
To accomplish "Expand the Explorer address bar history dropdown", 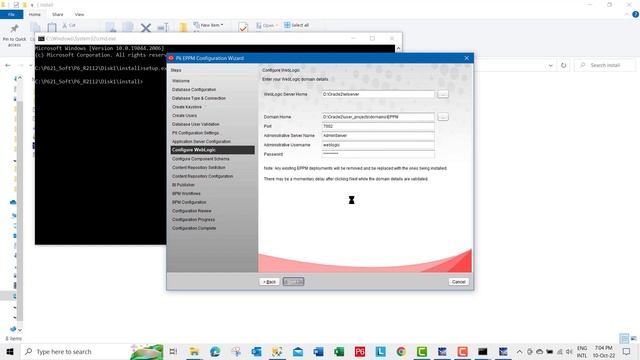I will 551,65.
